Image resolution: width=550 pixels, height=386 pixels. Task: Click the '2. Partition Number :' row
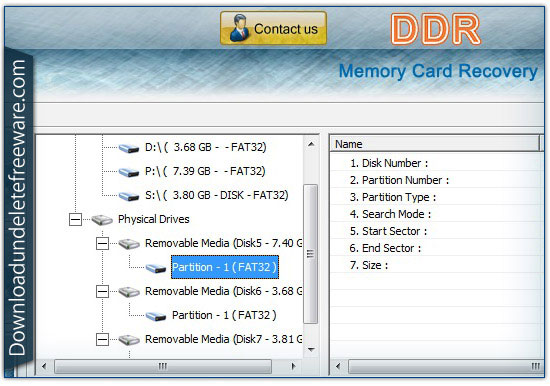point(437,180)
